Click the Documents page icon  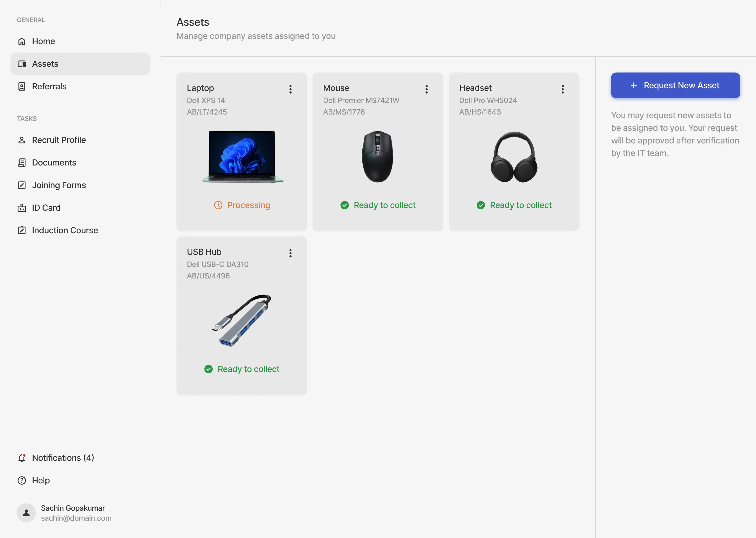(x=22, y=162)
